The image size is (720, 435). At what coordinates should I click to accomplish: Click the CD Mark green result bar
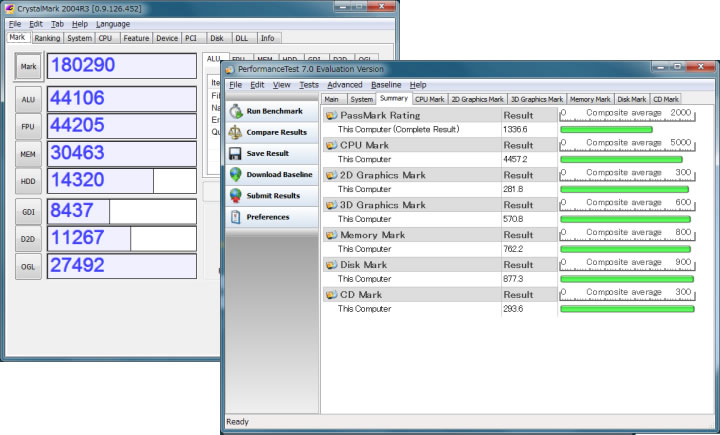tap(627, 309)
